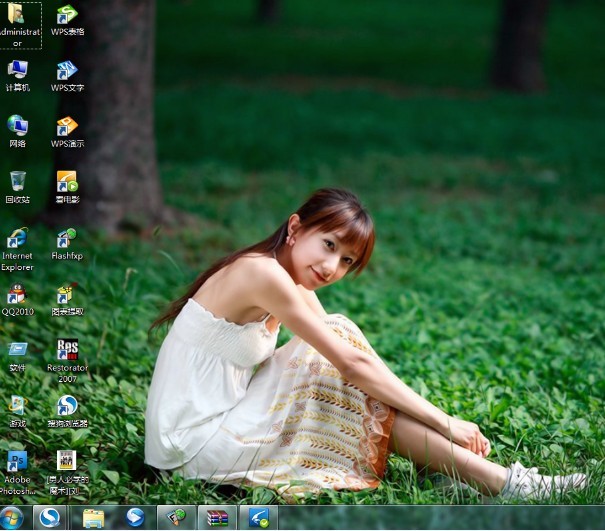
Task: Launch WPS文字 writer shortcut
Action: pos(67,70)
